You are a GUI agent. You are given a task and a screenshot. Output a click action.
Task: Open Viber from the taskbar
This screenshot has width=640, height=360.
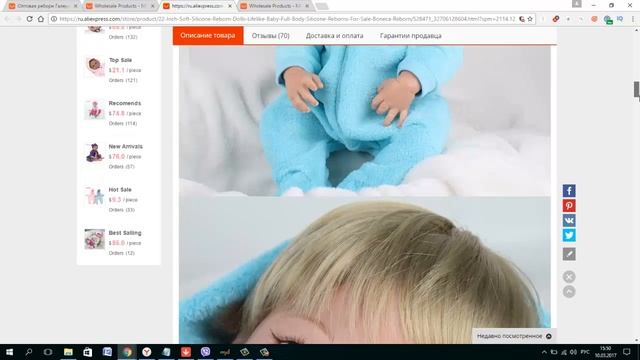coord(205,352)
